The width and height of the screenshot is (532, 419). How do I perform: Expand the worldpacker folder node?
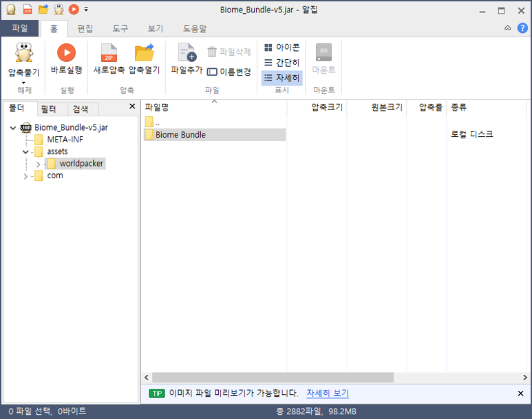(38, 164)
